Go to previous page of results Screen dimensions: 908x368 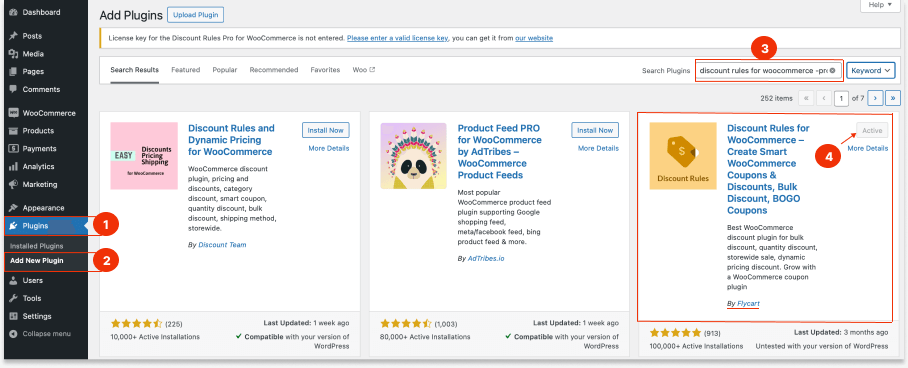(823, 99)
